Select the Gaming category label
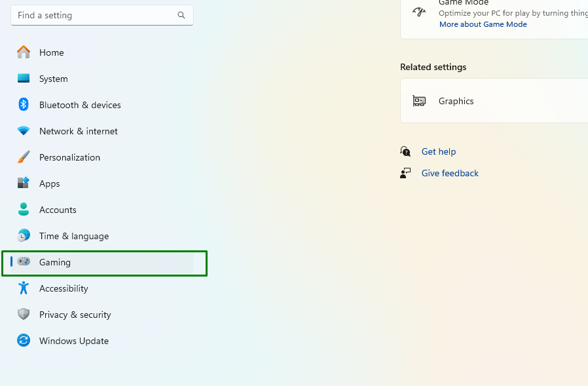The width and height of the screenshot is (588, 386). click(55, 262)
